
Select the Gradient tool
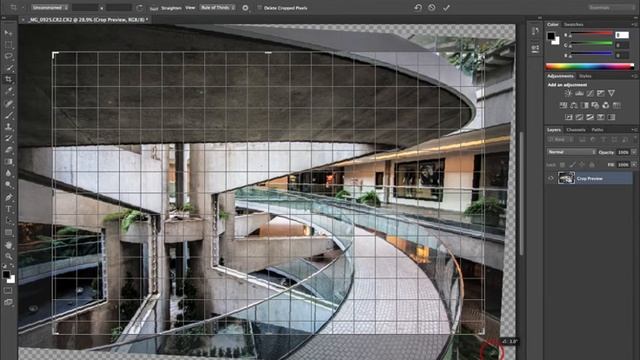[x=8, y=162]
